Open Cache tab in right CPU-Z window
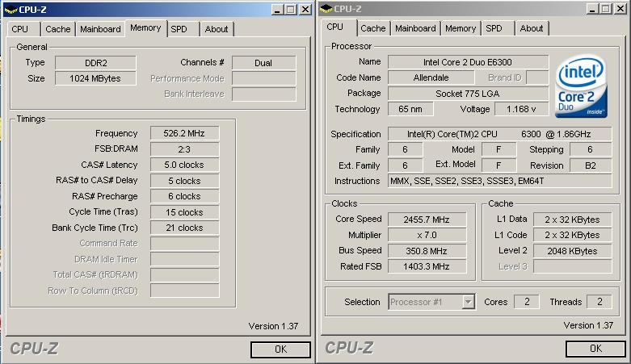 tap(373, 28)
